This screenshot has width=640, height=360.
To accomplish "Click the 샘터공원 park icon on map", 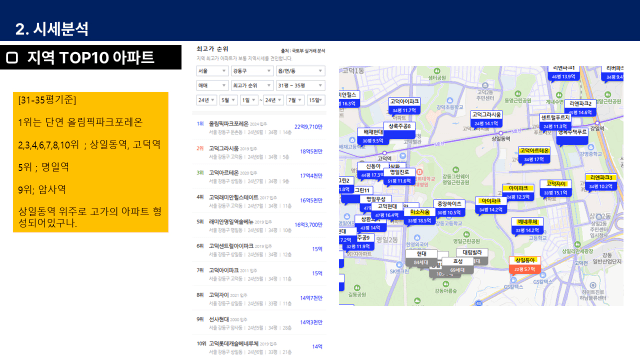I will 437,71.
